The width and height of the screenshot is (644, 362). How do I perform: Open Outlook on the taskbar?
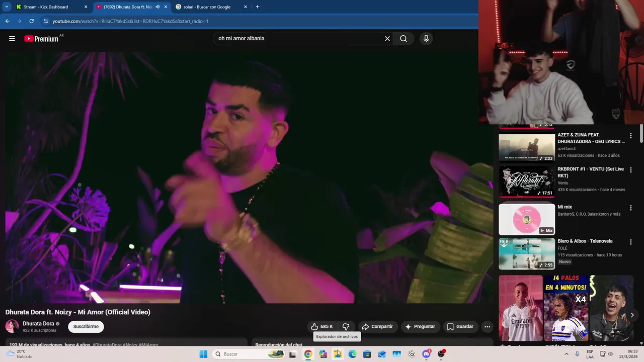point(382,354)
